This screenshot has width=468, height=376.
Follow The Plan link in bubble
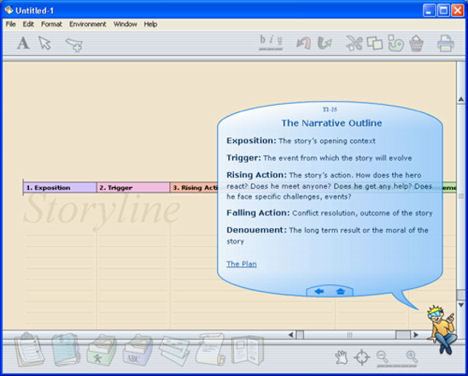pyautogui.click(x=242, y=264)
